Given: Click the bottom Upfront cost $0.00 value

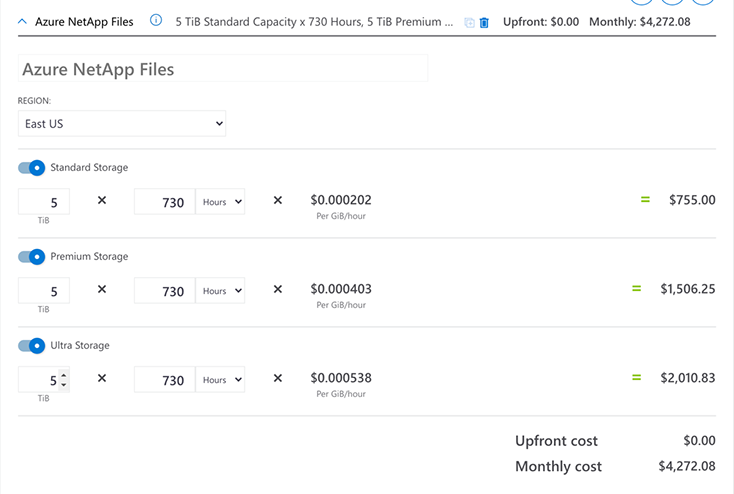Looking at the screenshot, I should coord(699,441).
